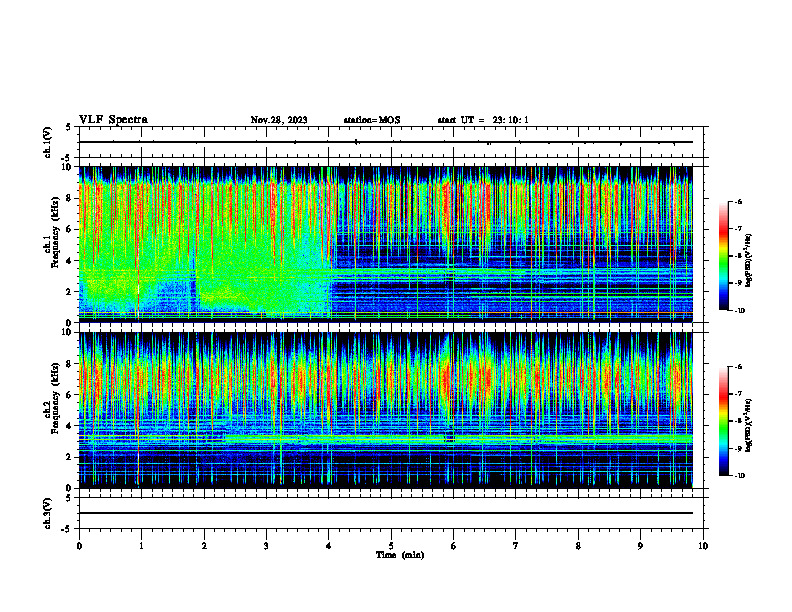Viewport: 792px width, 612px height.
Task: Click the "8" kHz tick of ch.2 frequency axis
Action: click(69, 364)
